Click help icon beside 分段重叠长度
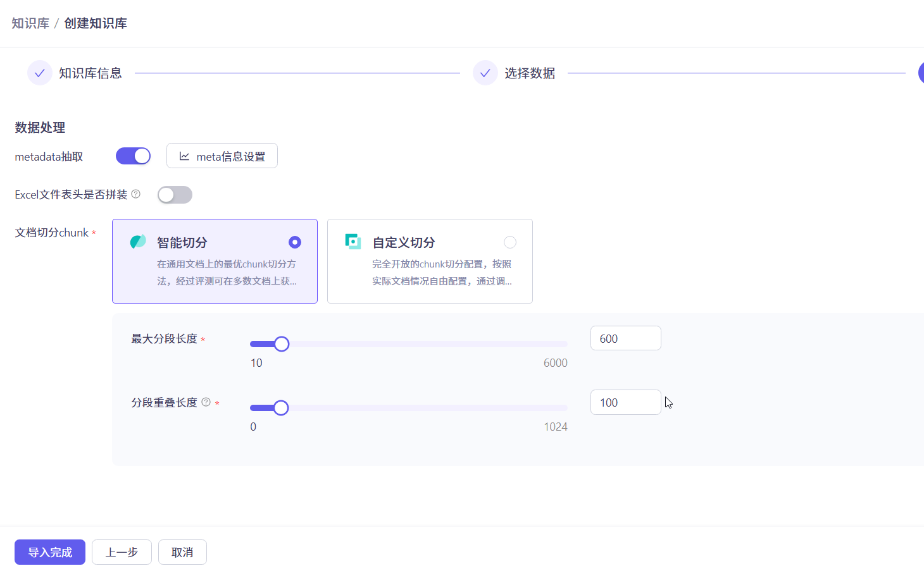This screenshot has height=566, width=924. [206, 402]
